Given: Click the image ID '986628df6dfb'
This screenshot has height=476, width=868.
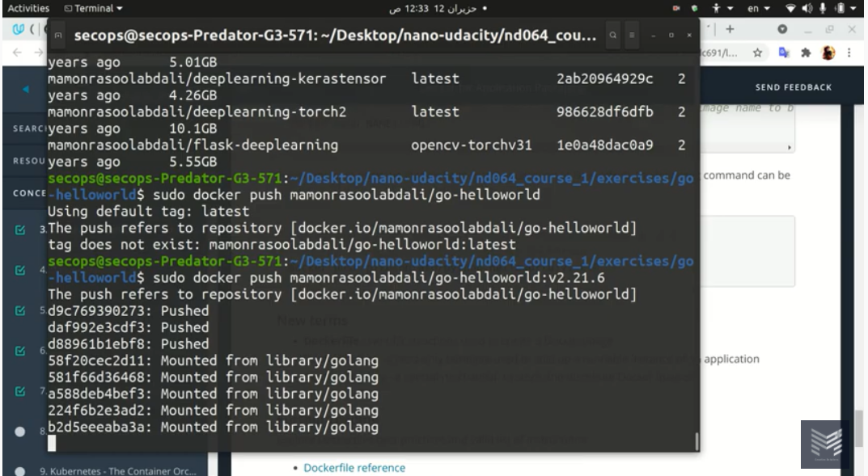Looking at the screenshot, I should coord(604,112).
